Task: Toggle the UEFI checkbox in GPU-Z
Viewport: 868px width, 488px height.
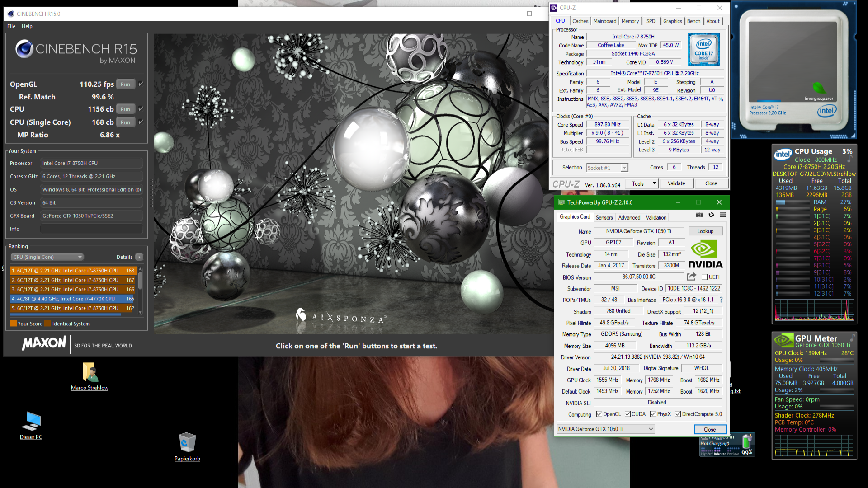Action: (704, 277)
